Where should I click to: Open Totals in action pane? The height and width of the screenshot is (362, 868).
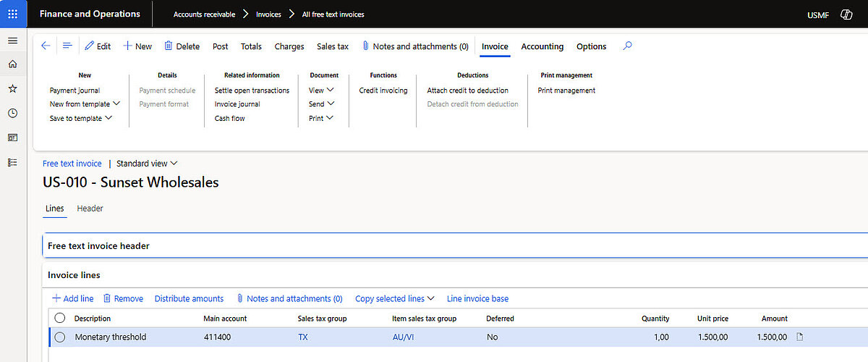(252, 46)
